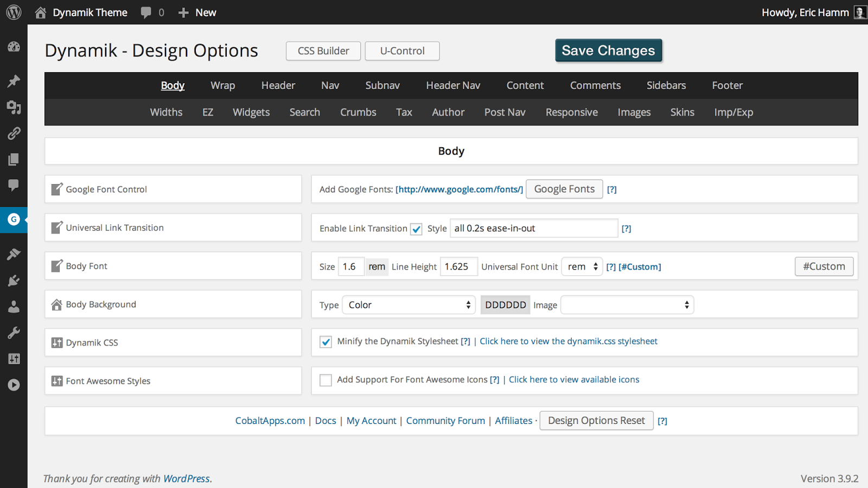Click the Body Font Size field
Image resolution: width=868 pixels, height=488 pixels.
coord(351,267)
